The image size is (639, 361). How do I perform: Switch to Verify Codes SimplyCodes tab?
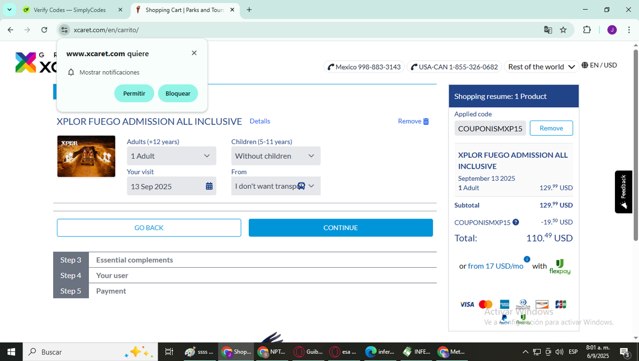[69, 10]
